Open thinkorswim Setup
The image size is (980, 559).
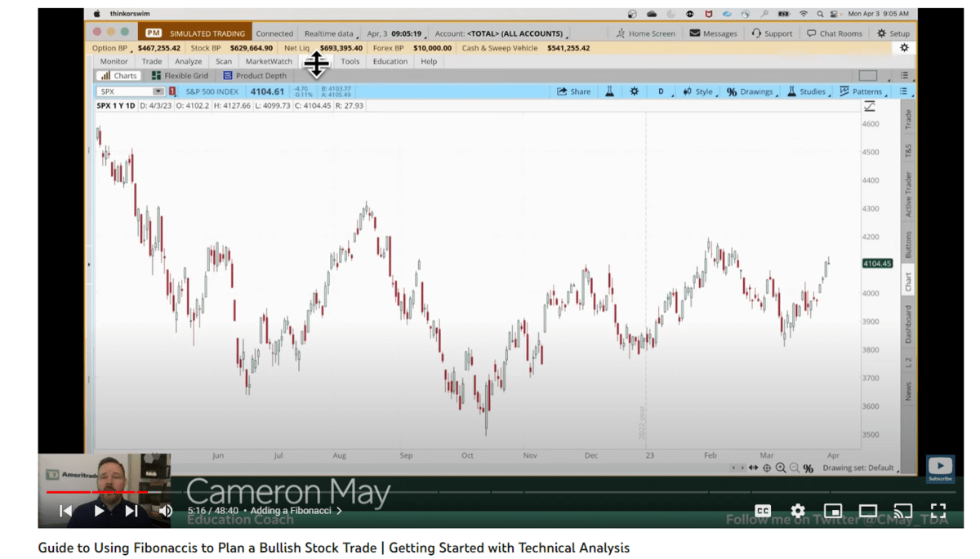click(x=893, y=33)
